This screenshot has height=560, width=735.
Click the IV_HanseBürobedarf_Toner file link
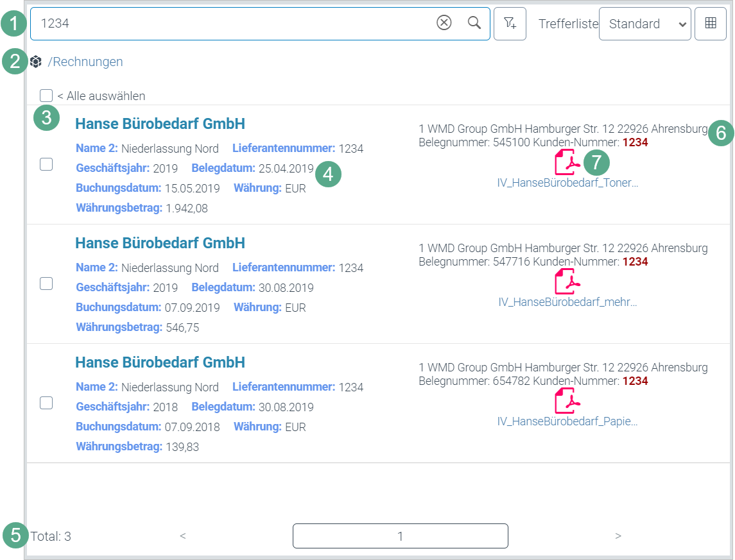pyautogui.click(x=567, y=183)
